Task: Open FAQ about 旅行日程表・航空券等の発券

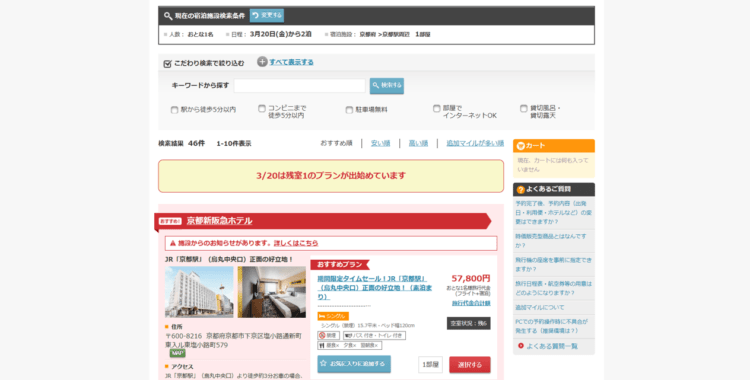Action: [553, 288]
